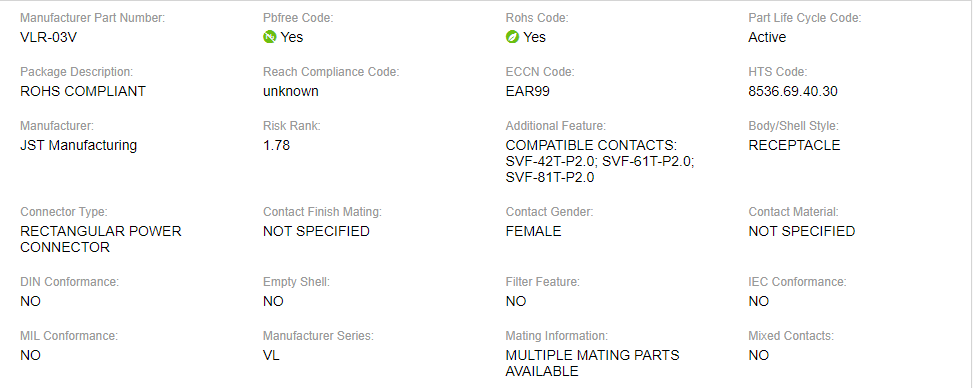
Task: Click the Part Life Cycle Code Active value
Action: point(767,37)
